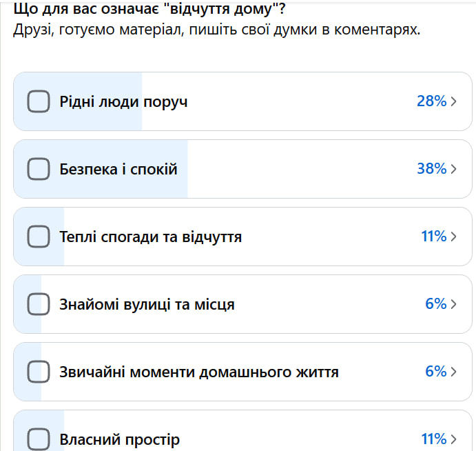
Task: Check the box for Рідні люди поруч
Action: (x=39, y=101)
